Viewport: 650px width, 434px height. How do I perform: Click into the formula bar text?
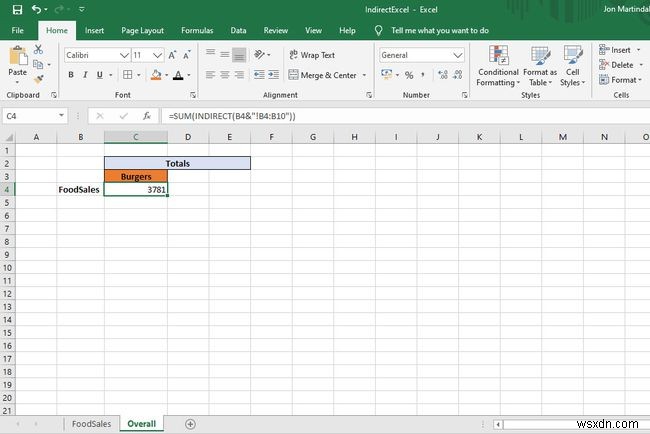[x=232, y=116]
